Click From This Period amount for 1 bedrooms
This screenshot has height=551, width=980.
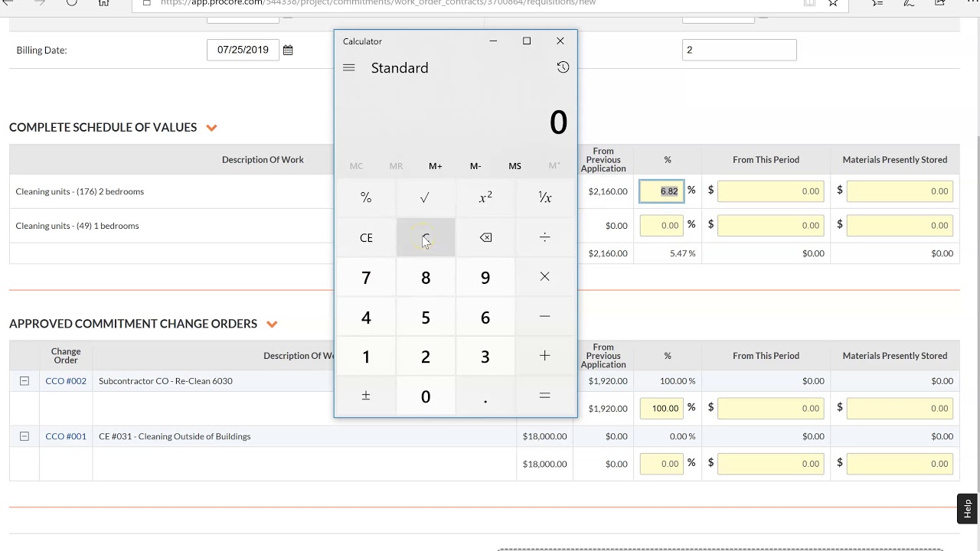(771, 225)
